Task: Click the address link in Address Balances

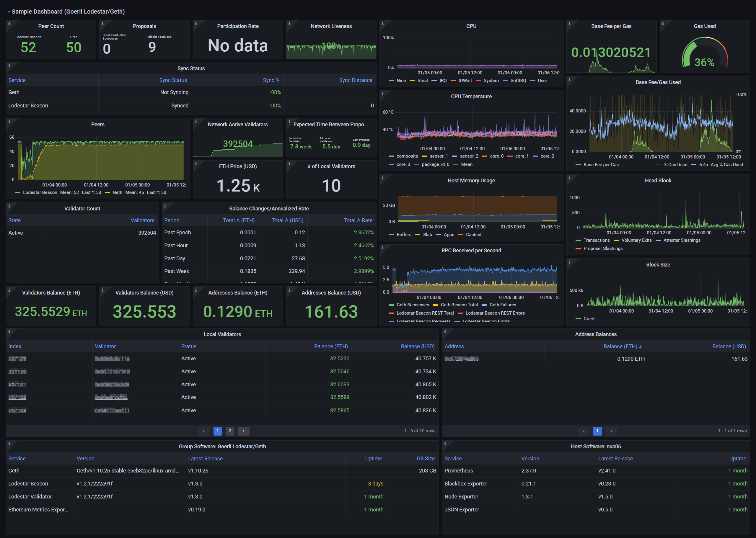Action: [x=461, y=359]
